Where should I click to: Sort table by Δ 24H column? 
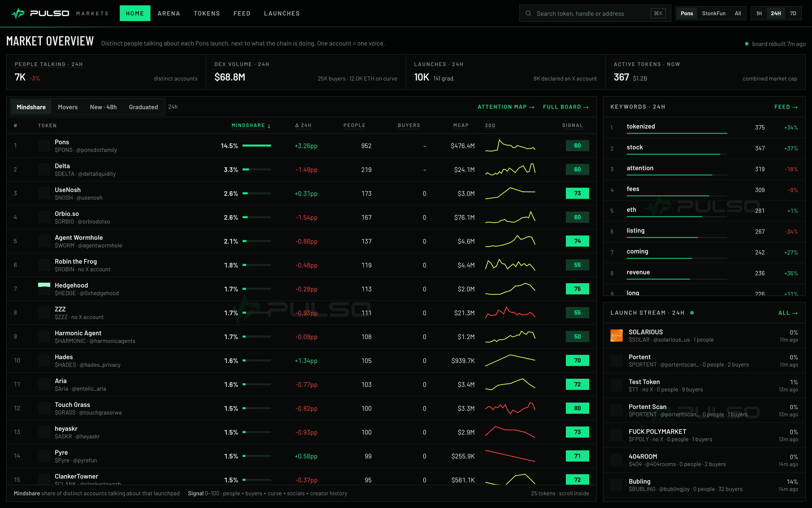[303, 126]
